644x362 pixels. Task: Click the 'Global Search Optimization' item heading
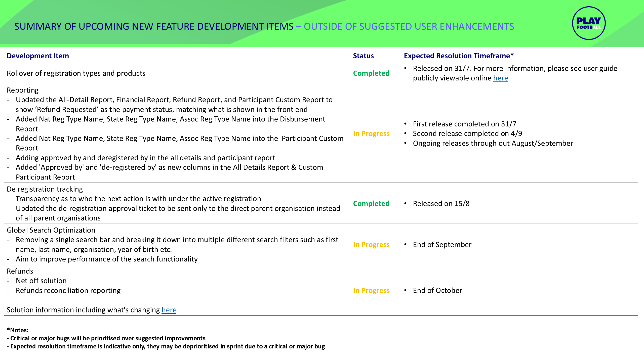(x=51, y=230)
